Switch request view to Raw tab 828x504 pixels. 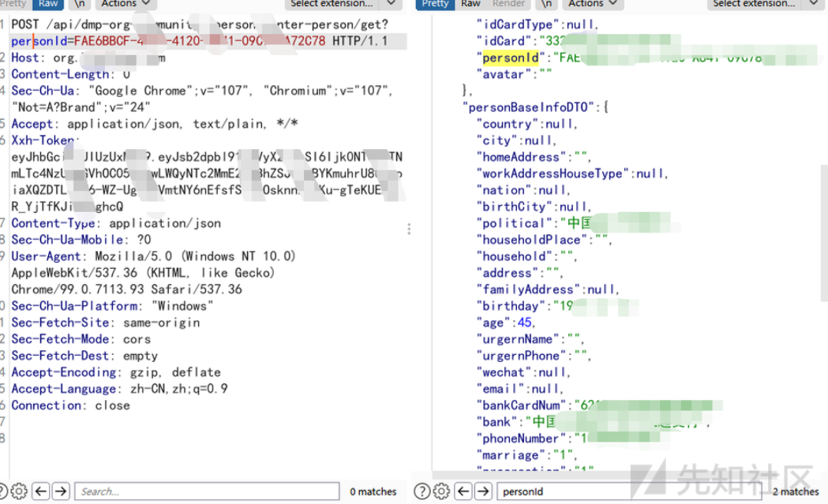coord(48,4)
